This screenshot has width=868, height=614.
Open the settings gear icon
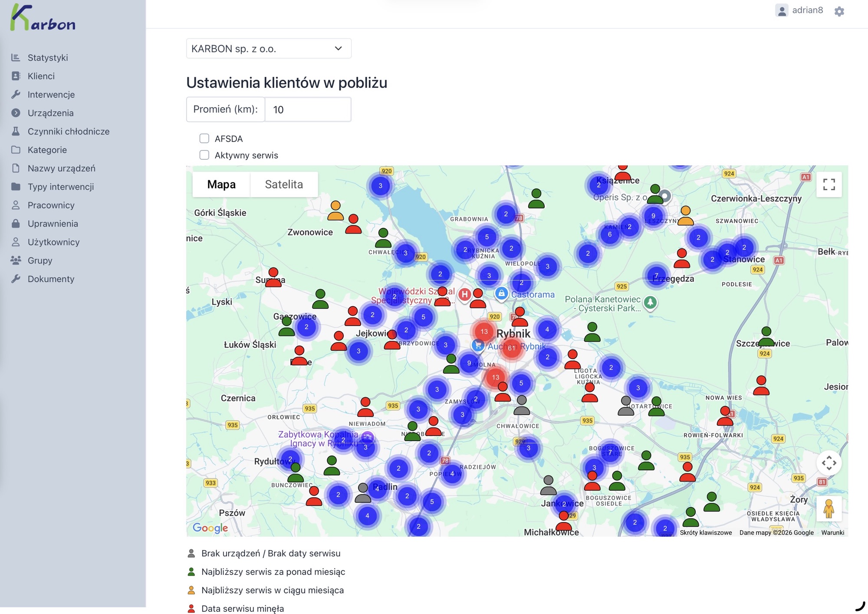tap(839, 11)
